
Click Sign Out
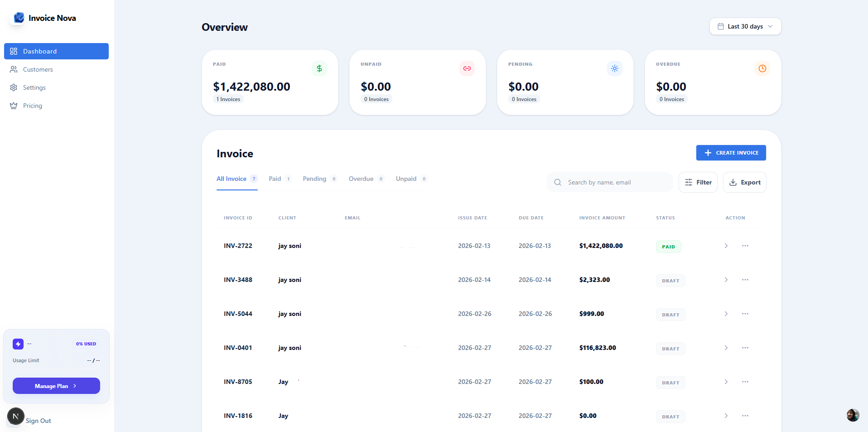pyautogui.click(x=39, y=421)
